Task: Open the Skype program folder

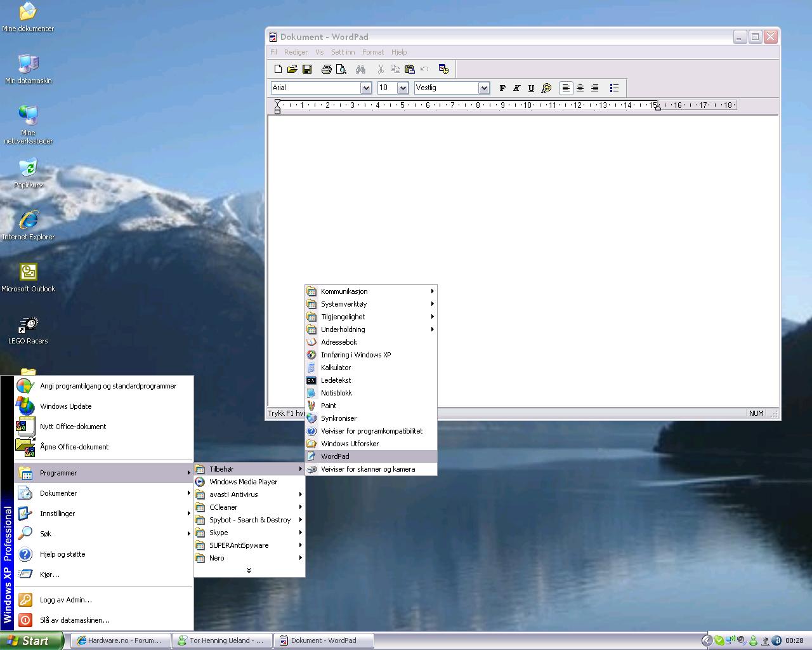Action: coord(249,533)
